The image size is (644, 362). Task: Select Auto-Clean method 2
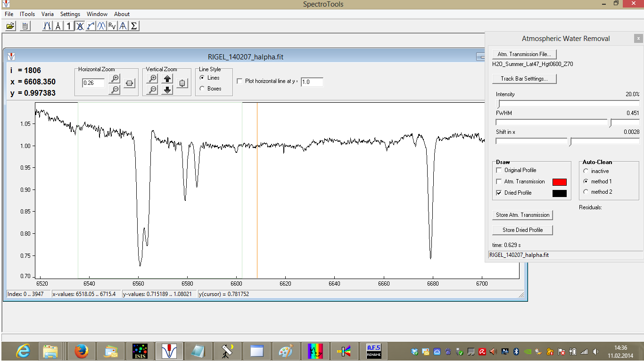pyautogui.click(x=586, y=192)
